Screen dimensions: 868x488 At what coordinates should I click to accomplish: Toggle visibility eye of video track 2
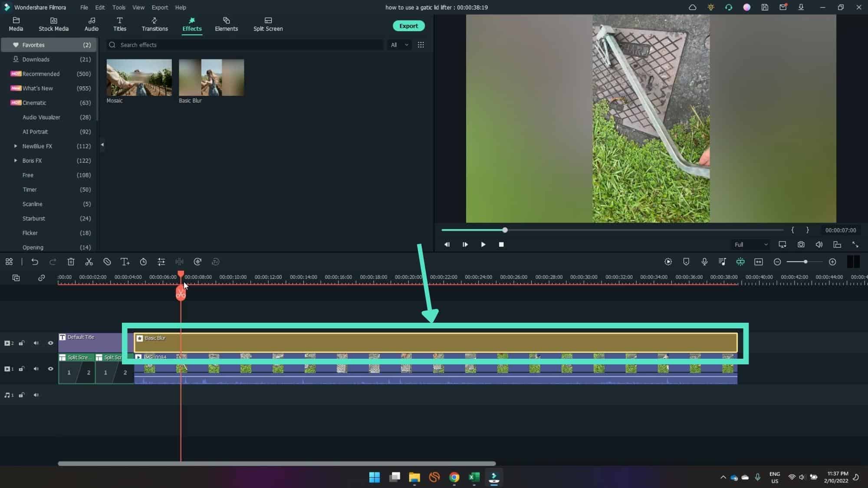(50, 343)
